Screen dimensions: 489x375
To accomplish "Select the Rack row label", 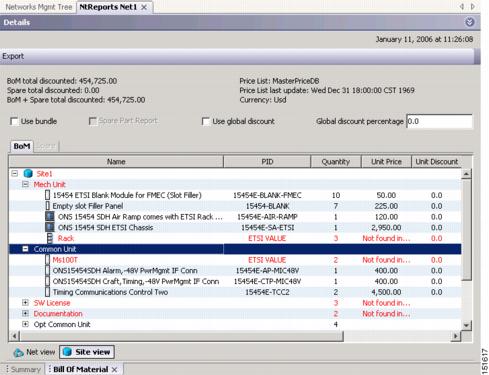I will 66,238.
